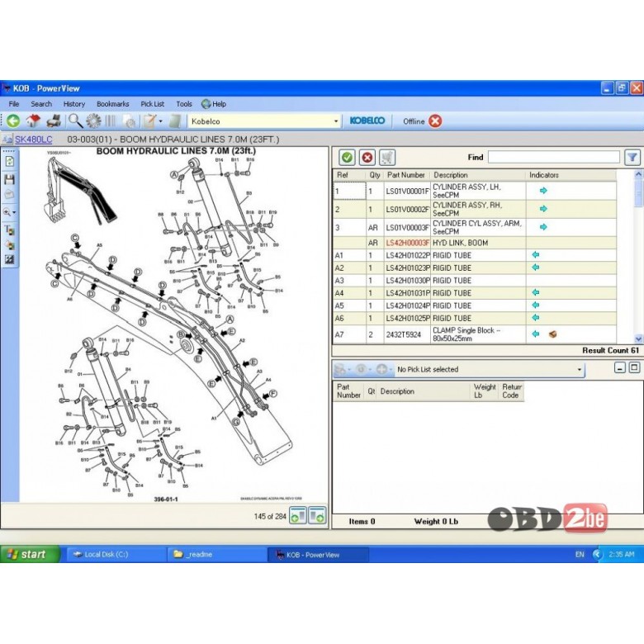Sort parts by Ref column header

tap(349, 175)
